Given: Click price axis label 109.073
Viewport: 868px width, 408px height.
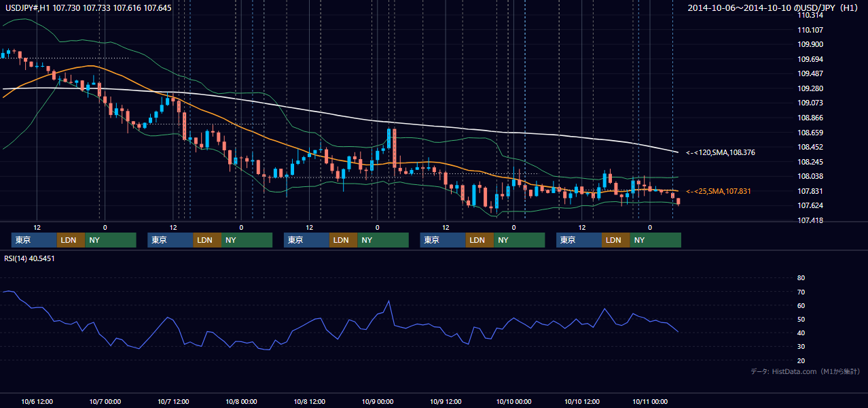Looking at the screenshot, I should tap(810, 103).
